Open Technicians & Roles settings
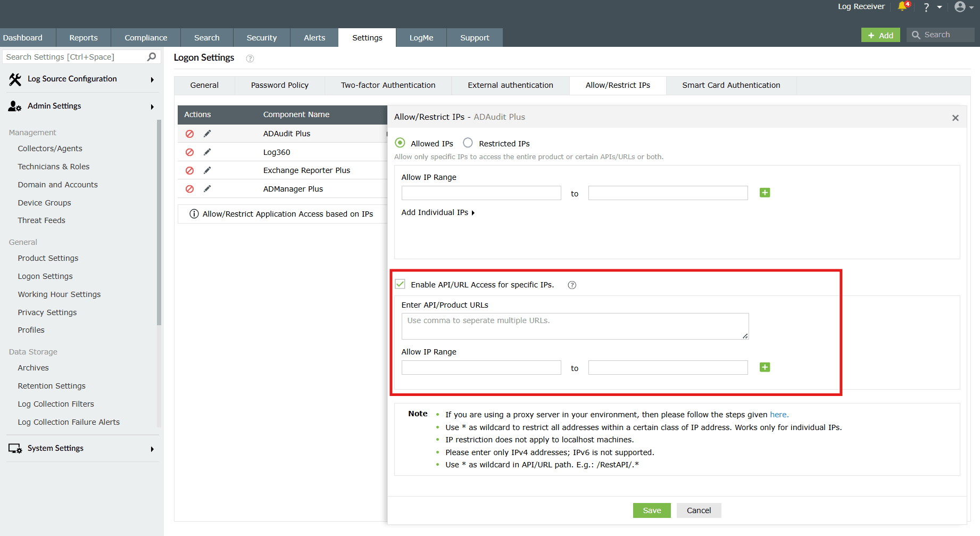This screenshot has height=536, width=980. 54,167
